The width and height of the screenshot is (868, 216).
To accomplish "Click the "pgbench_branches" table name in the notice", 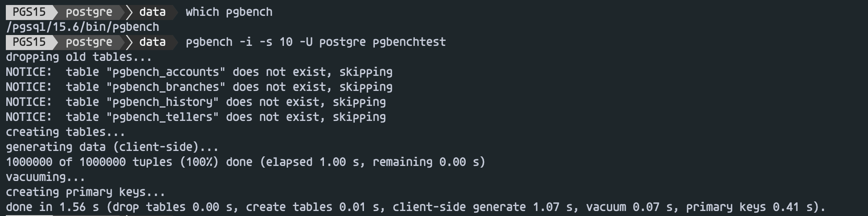I will (x=166, y=87).
